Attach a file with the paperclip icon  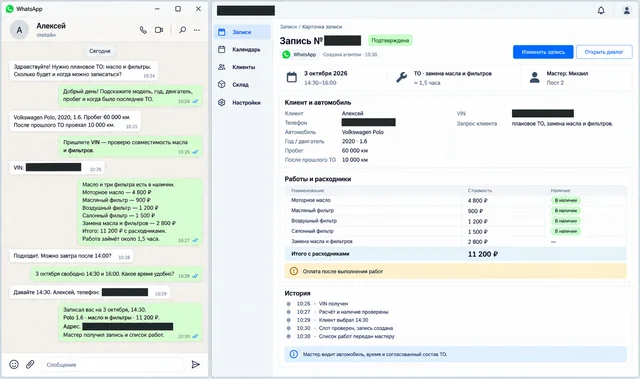point(30,364)
